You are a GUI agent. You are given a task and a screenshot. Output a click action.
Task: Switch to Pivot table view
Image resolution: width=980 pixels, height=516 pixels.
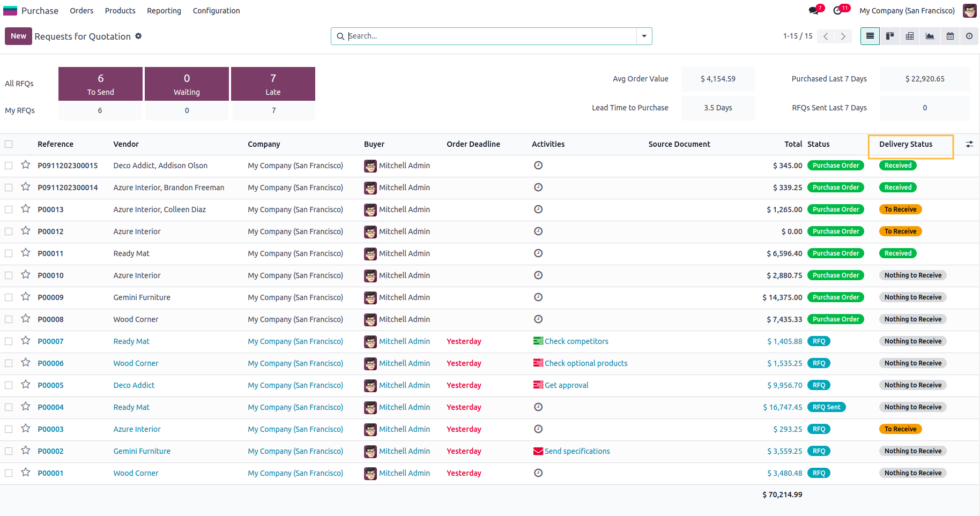coord(910,36)
